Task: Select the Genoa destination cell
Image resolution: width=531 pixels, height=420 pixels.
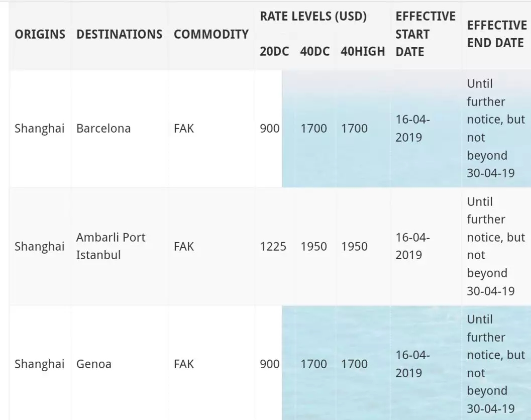Action: 94,364
